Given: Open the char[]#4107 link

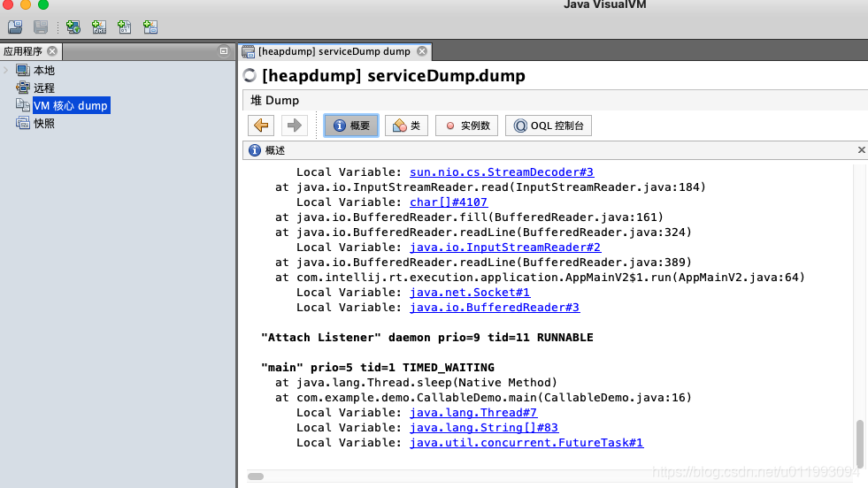Looking at the screenshot, I should point(449,202).
